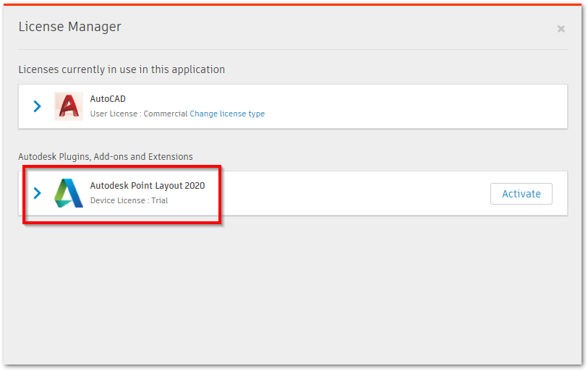Select the Autodesk Point Layout 2020 title
The width and height of the screenshot is (588, 371).
tap(148, 186)
